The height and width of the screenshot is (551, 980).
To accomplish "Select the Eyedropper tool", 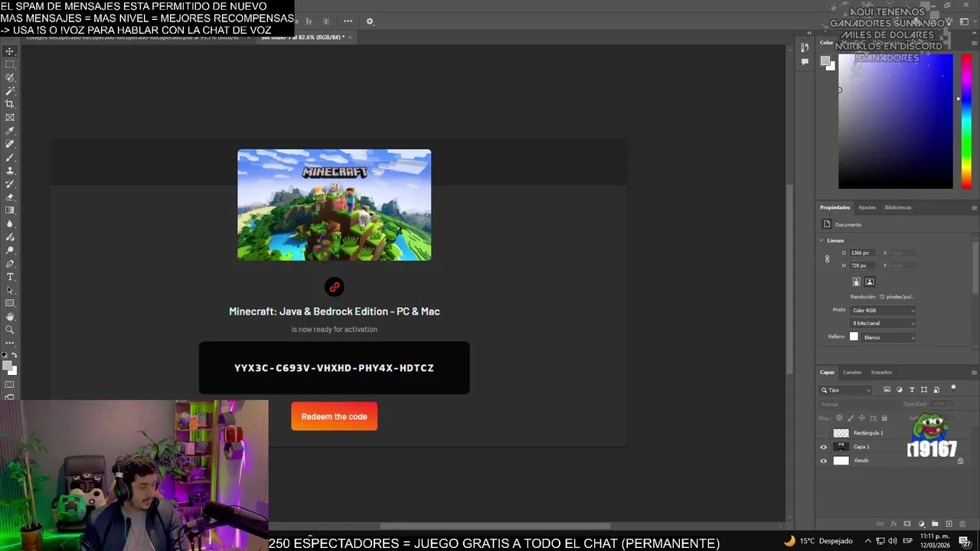I will point(10,131).
